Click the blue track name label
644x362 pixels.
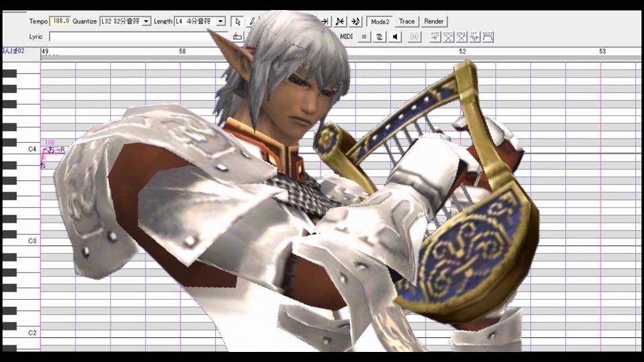coord(13,51)
